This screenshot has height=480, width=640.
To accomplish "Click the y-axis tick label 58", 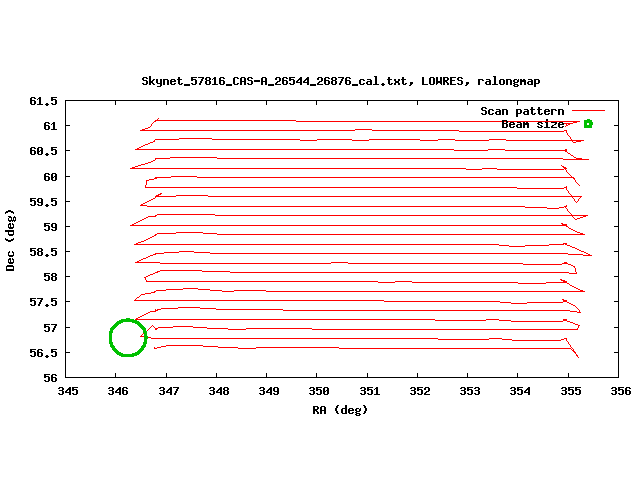I will click(x=51, y=277).
